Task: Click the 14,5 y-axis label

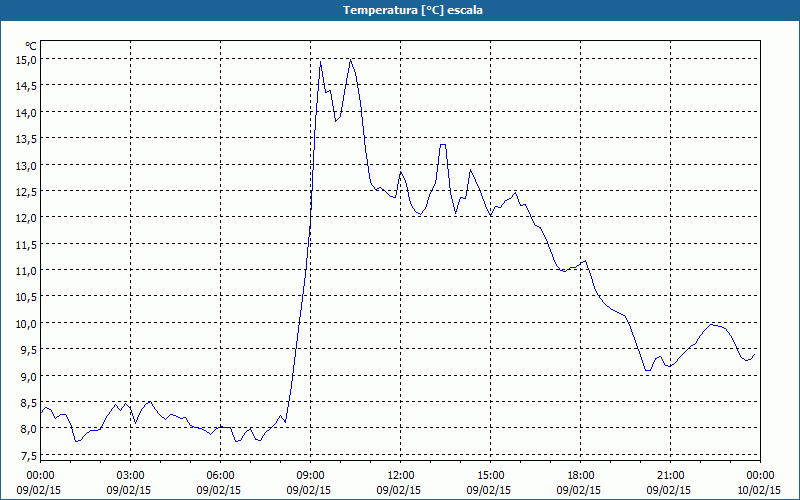Action: 26,87
